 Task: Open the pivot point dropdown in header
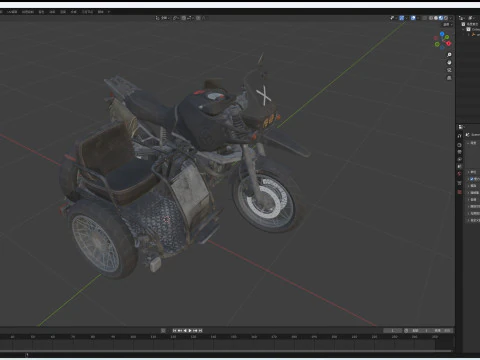(177, 18)
